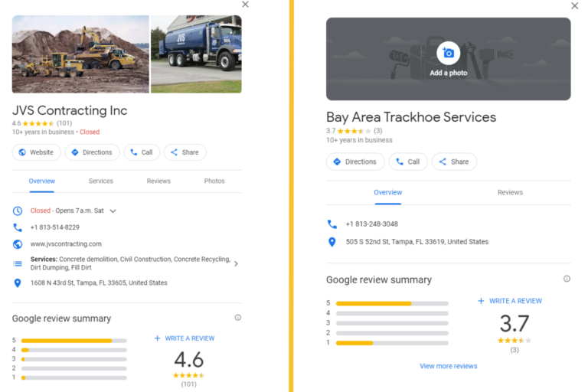Click phone number +1 813-248-3048

point(371,224)
